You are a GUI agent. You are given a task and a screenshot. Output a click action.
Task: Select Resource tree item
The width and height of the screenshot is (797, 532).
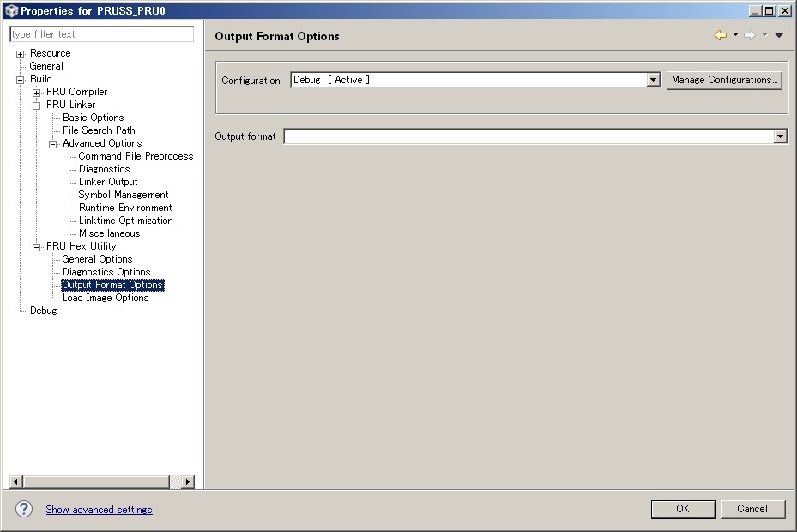pyautogui.click(x=51, y=53)
